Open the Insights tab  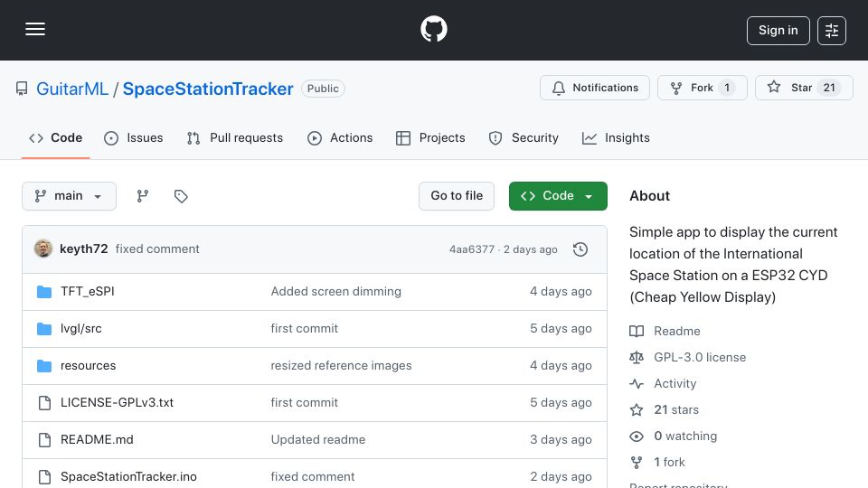616,137
